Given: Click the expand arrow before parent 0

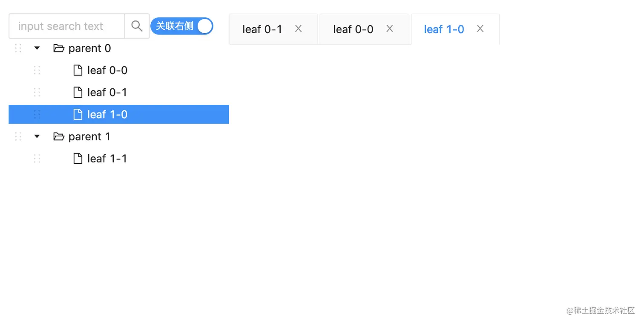Looking at the screenshot, I should click(x=37, y=48).
